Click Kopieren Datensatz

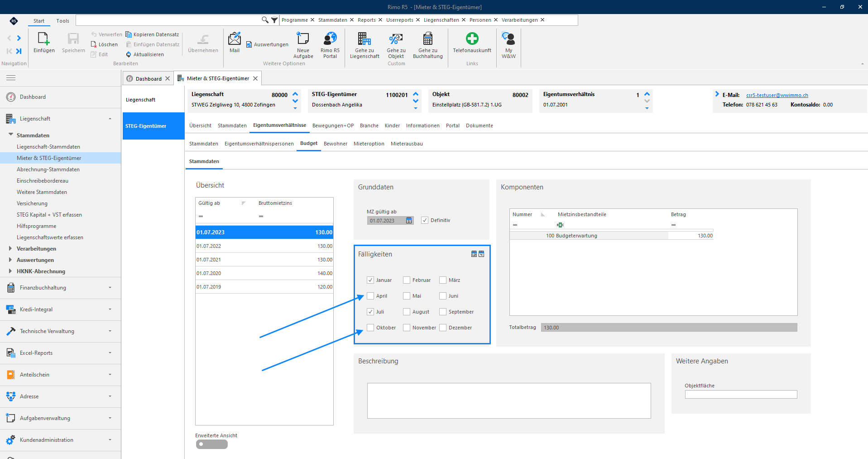point(152,34)
